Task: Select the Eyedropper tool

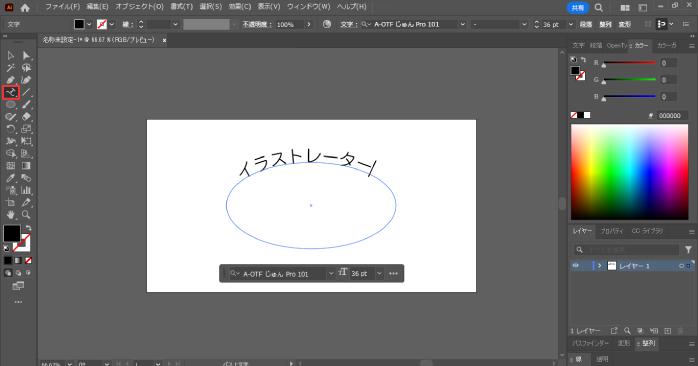Action: pyautogui.click(x=11, y=178)
